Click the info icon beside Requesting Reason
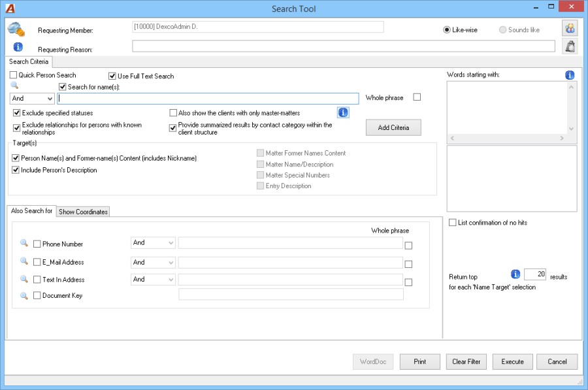 pos(18,47)
